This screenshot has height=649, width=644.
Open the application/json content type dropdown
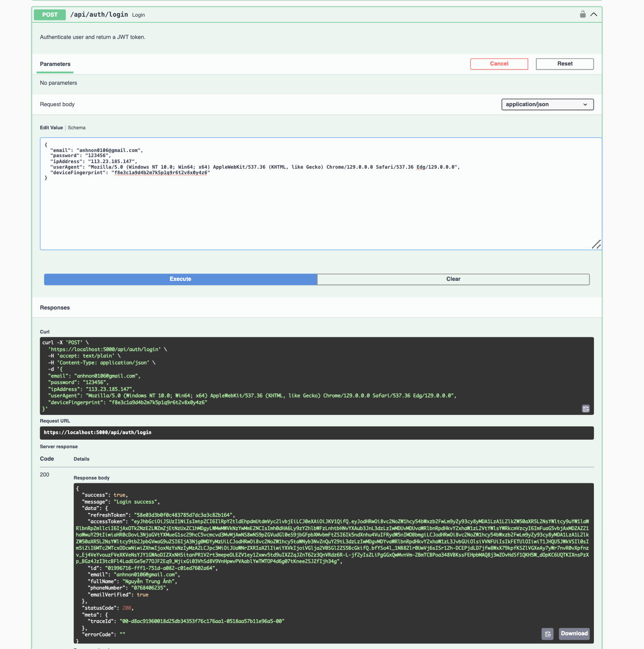coord(547,104)
